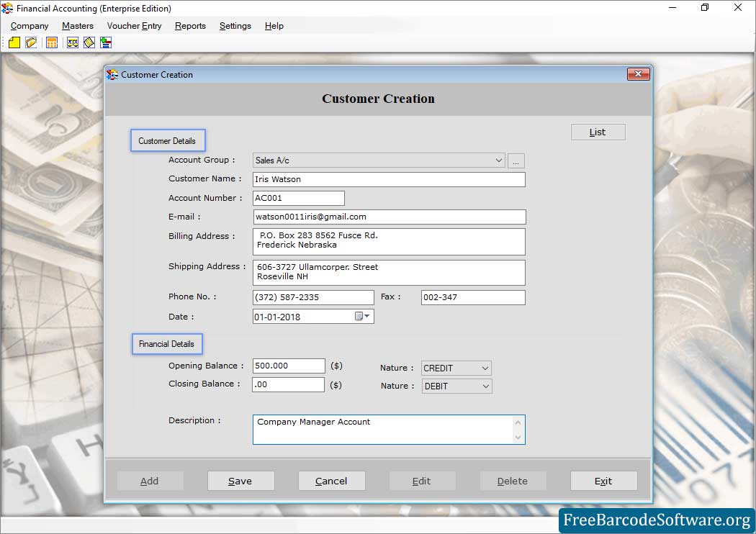The height and width of the screenshot is (534, 756).
Task: Click the Exit button
Action: 603,481
